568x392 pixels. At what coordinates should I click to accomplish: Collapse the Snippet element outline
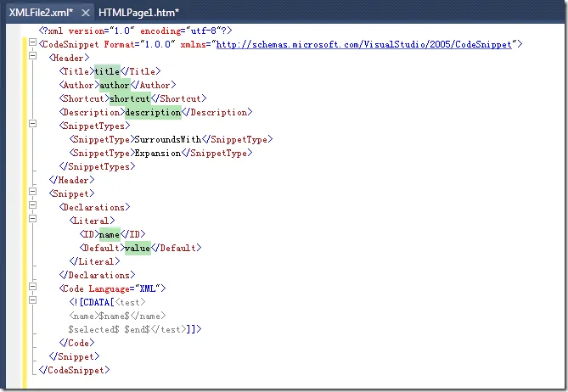[x=33, y=193]
